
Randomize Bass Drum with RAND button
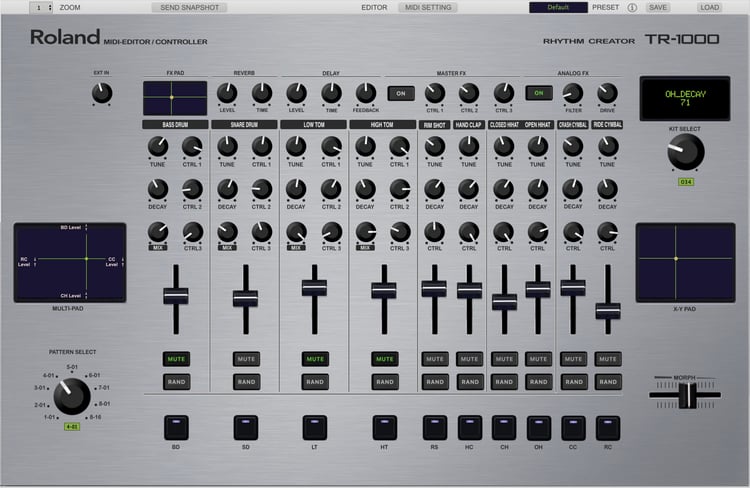(176, 382)
